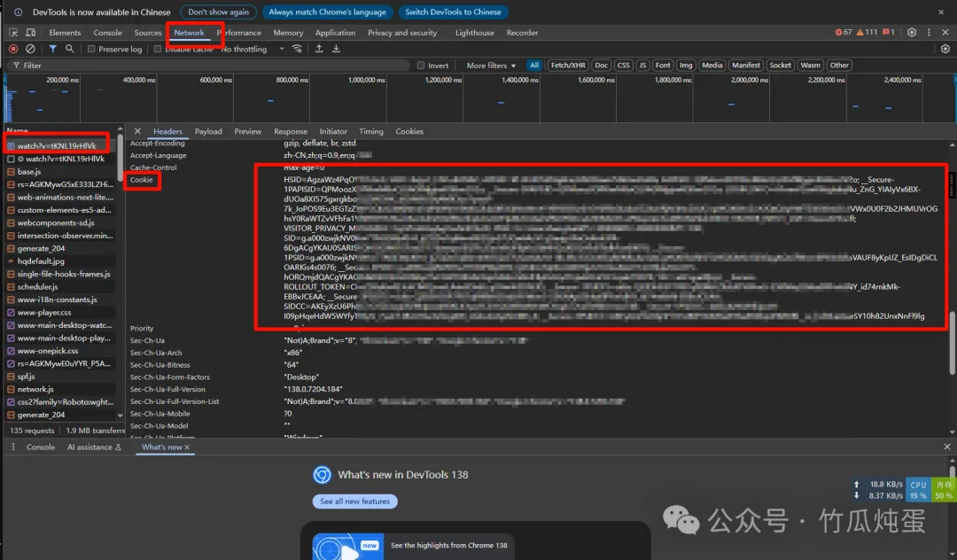Close the bottom drawer panel
Screen dimensions: 957x560
946,447
